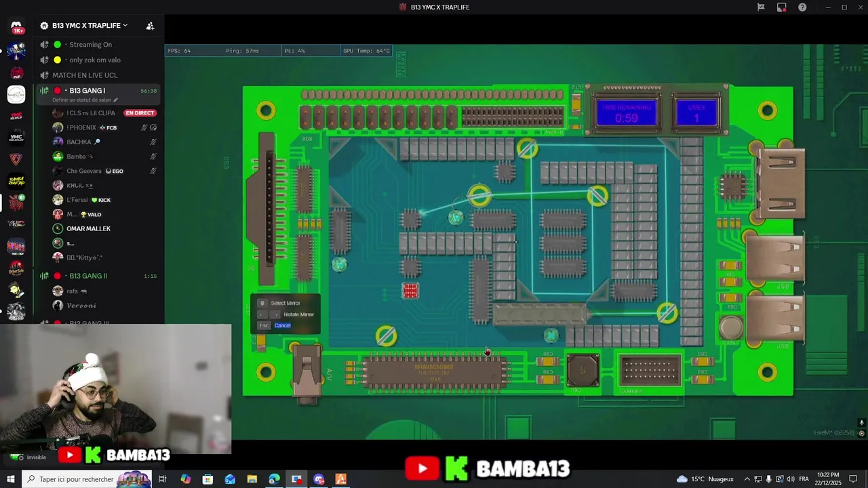The height and width of the screenshot is (488, 868).
Task: Open Microsoft Edge from taskbar
Action: (x=274, y=479)
